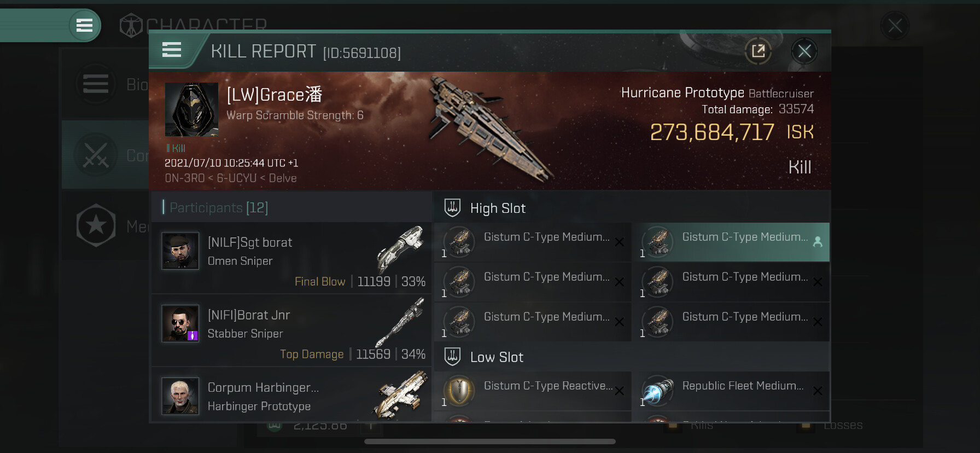Close the kill report window
The image size is (980, 453).
tap(804, 51)
